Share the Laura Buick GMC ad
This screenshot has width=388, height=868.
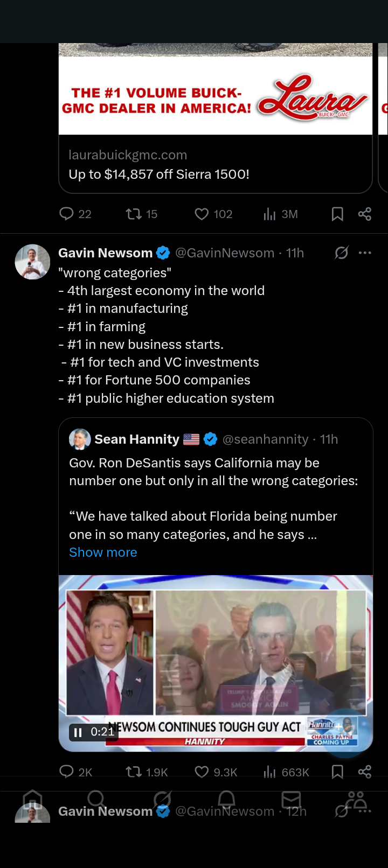point(365,214)
